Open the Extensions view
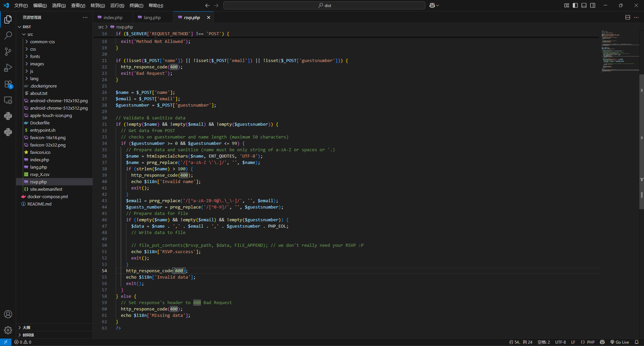644x346 pixels. coord(8,84)
